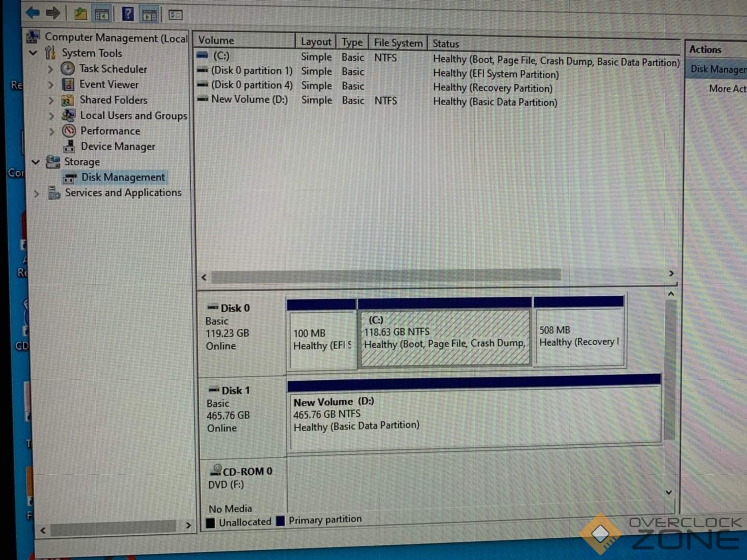Select the System Tools icon in the tree

50,52
